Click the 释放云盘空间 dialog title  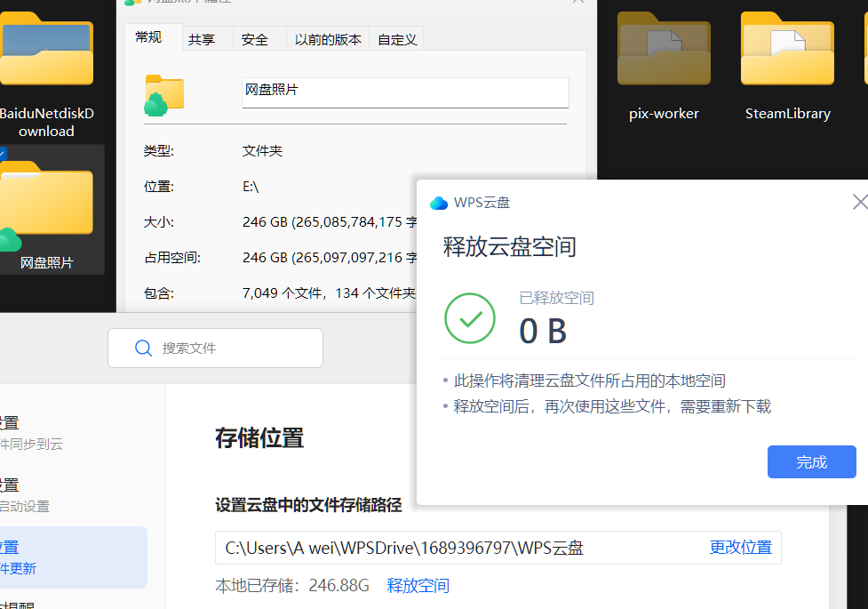tap(510, 246)
